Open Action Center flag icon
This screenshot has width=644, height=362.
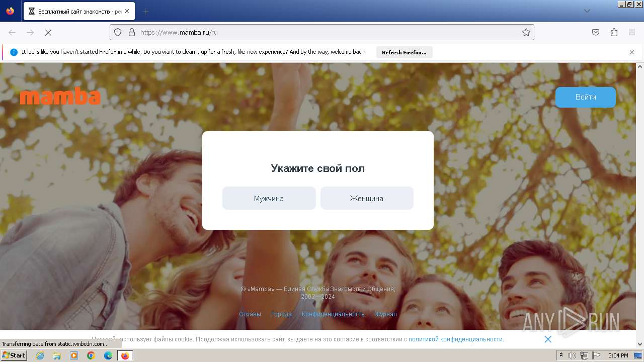596,355
